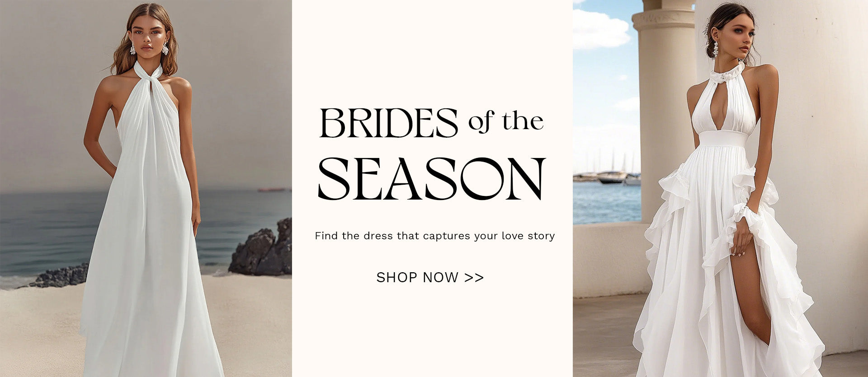Click the SHOP NOW >> link
868x377 pixels.
point(430,277)
